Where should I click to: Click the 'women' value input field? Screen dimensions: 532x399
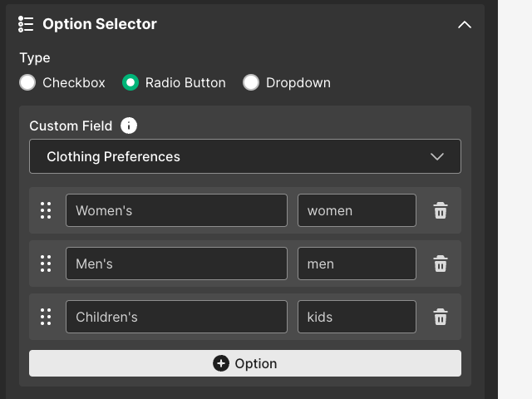coord(357,210)
